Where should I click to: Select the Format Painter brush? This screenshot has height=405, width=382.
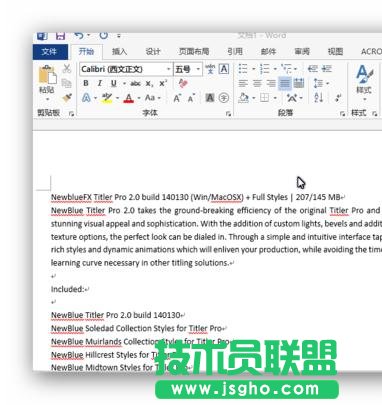(67, 97)
